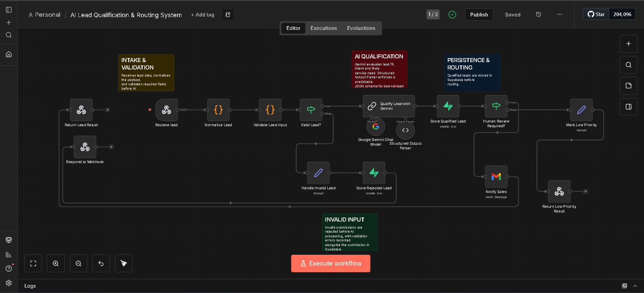Open the Store Rejected Lead node
644x293 pixels.
(374, 173)
